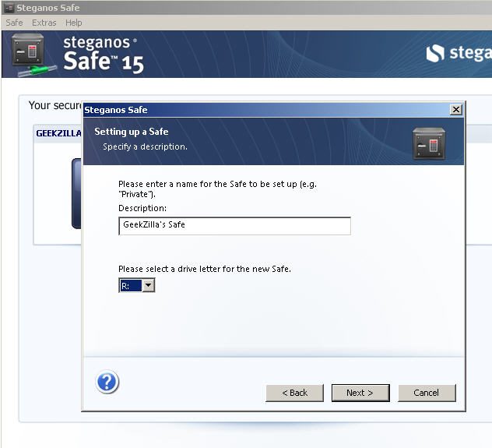Click the 'Description:' label
The width and height of the screenshot is (492, 448).
[142, 208]
